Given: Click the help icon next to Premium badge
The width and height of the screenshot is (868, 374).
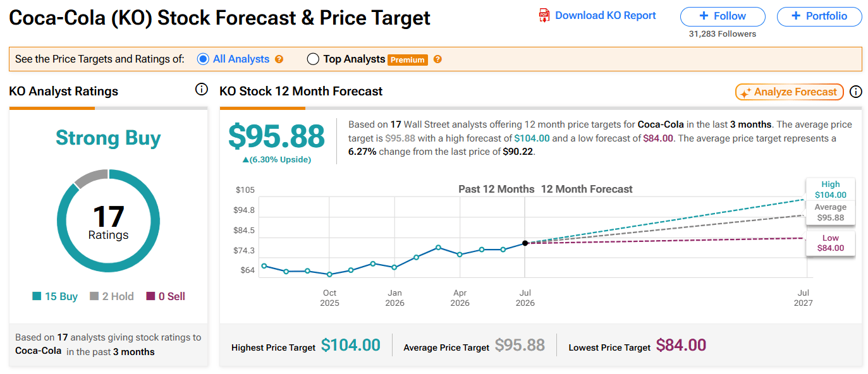Looking at the screenshot, I should 437,59.
